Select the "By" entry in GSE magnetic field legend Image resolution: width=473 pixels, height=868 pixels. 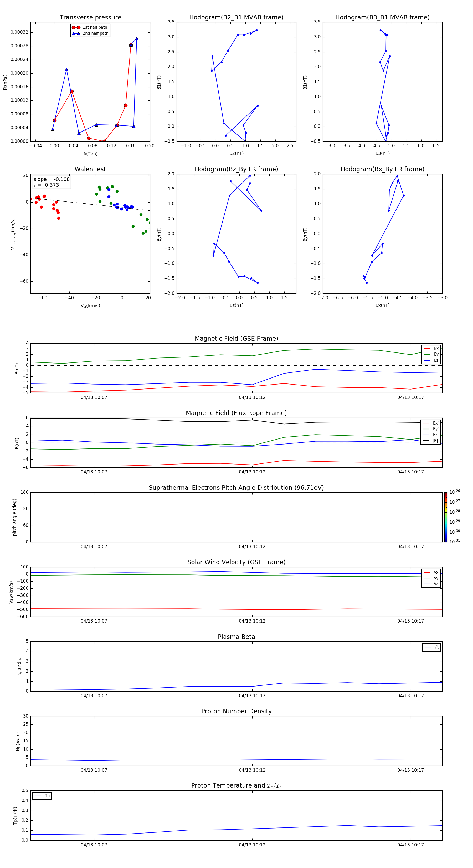point(431,354)
